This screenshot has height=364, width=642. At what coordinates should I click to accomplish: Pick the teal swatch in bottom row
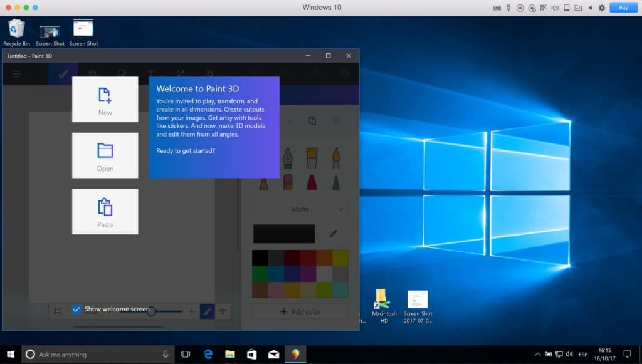pyautogui.click(x=340, y=290)
